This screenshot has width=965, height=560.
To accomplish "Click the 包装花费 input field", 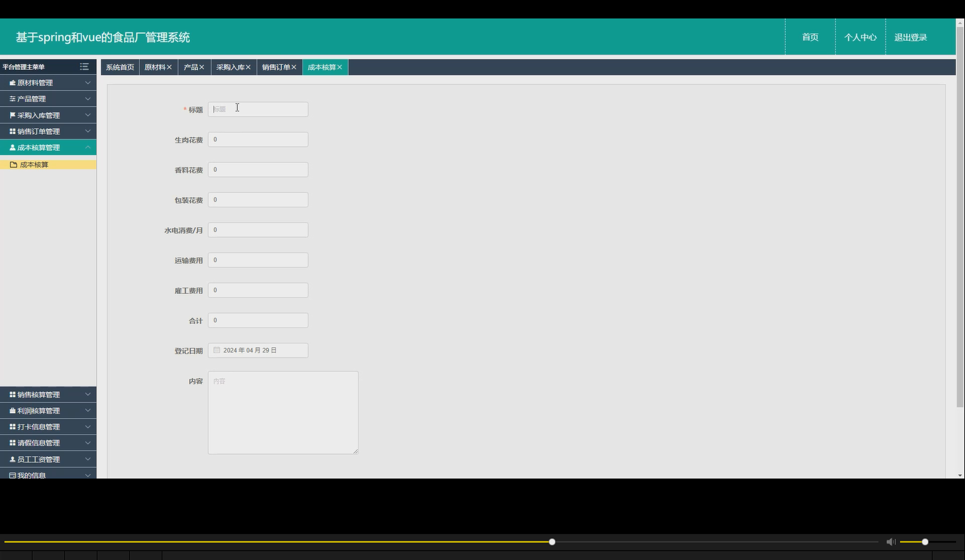I will [258, 200].
